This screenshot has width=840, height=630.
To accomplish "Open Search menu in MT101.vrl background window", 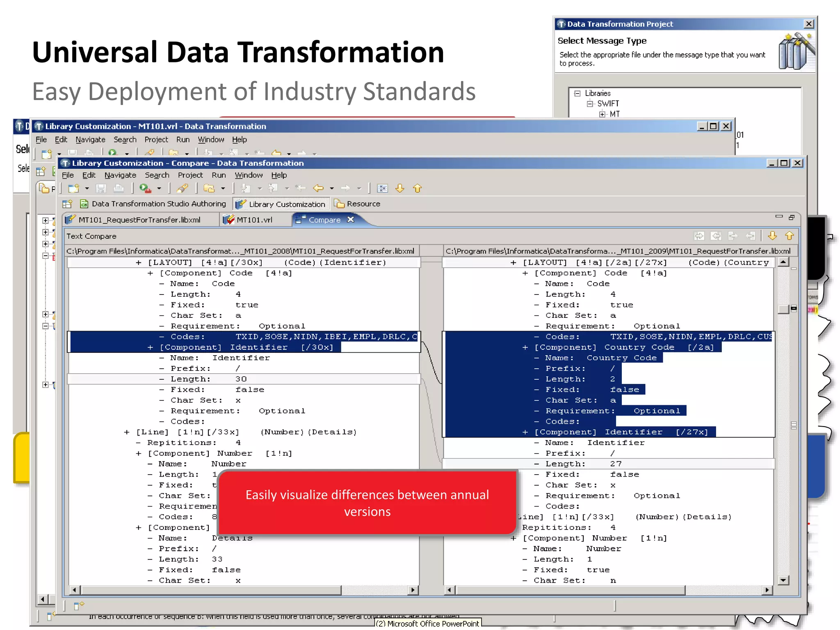I will (x=125, y=139).
